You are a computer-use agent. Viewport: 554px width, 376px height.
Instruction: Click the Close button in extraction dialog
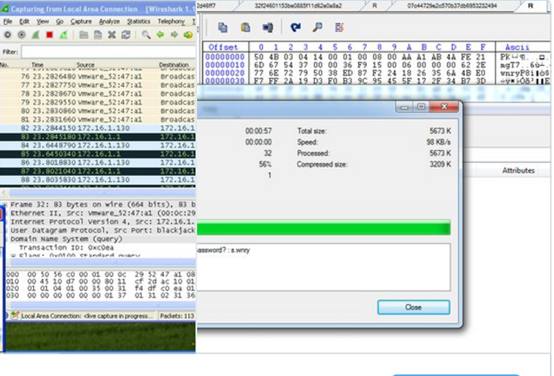coord(413,307)
